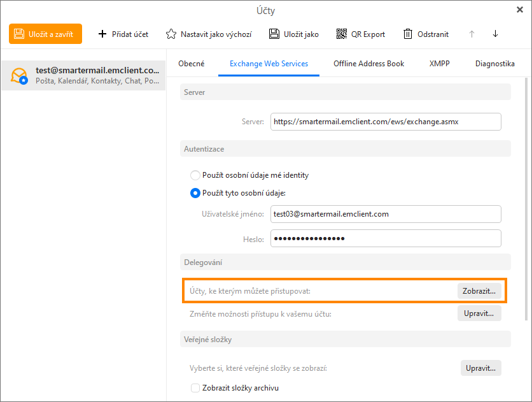Click into the Server URL field
Screen dimensions: 532x402
coord(385,122)
